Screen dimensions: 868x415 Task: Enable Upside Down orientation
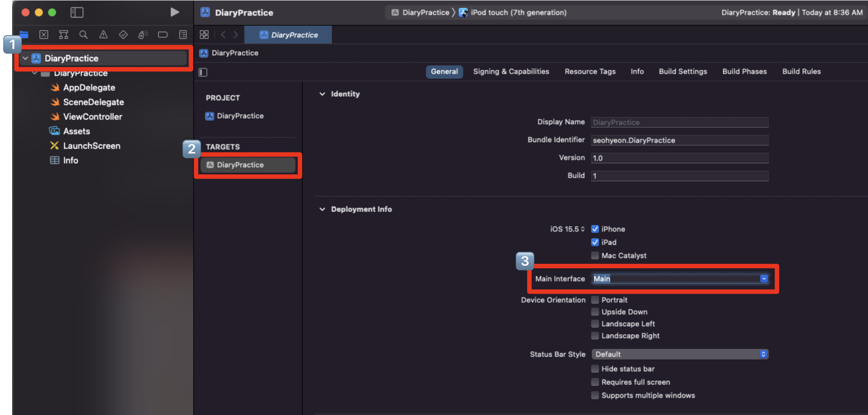tap(595, 312)
